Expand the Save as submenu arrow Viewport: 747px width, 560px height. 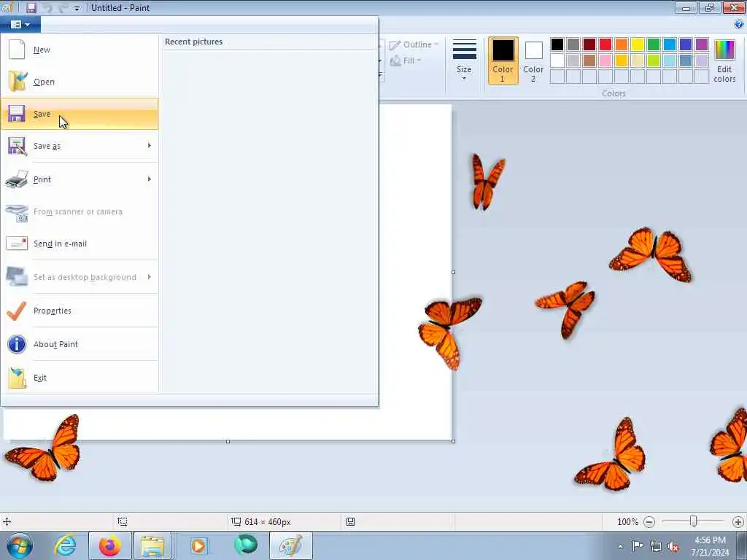click(150, 146)
